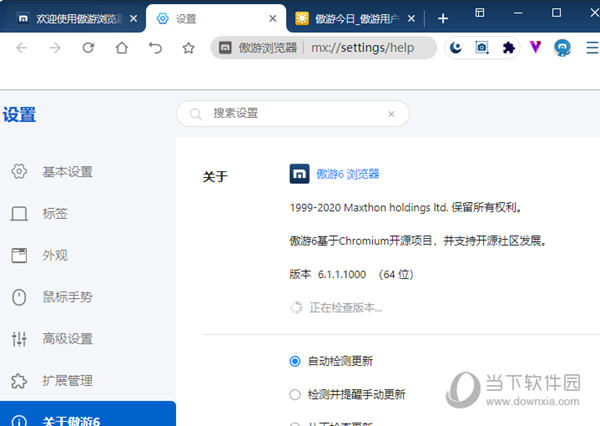Click the 关于 section label

215,177
